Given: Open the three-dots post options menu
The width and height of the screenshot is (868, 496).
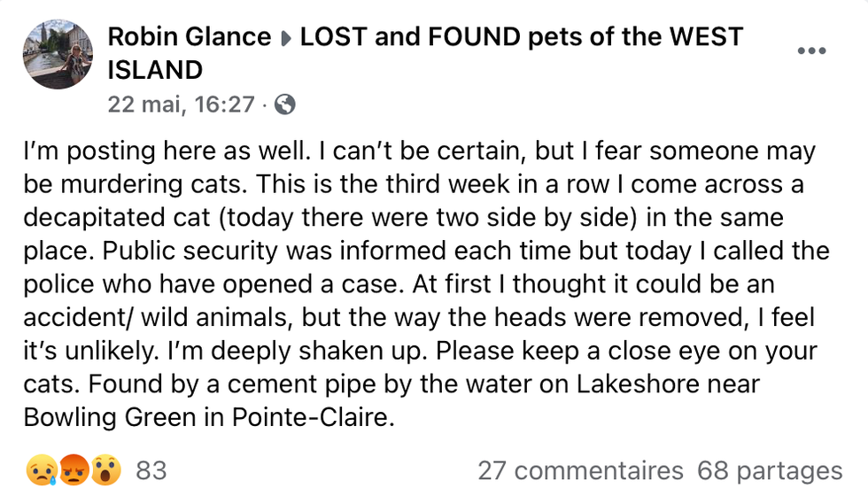Looking at the screenshot, I should click(x=811, y=50).
